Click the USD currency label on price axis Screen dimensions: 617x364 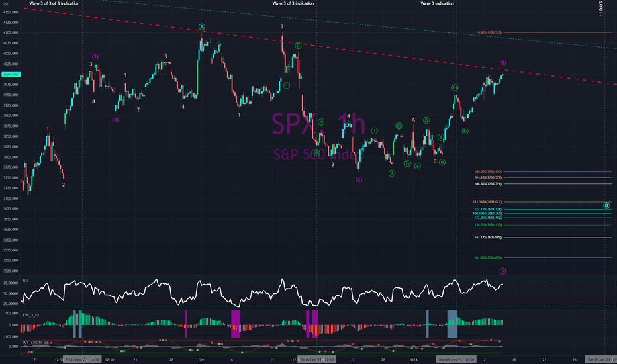6,3
